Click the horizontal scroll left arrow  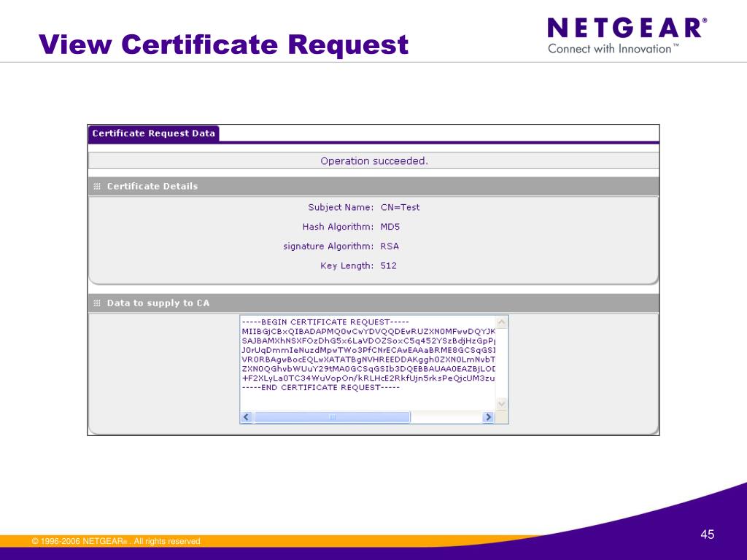click(x=247, y=417)
